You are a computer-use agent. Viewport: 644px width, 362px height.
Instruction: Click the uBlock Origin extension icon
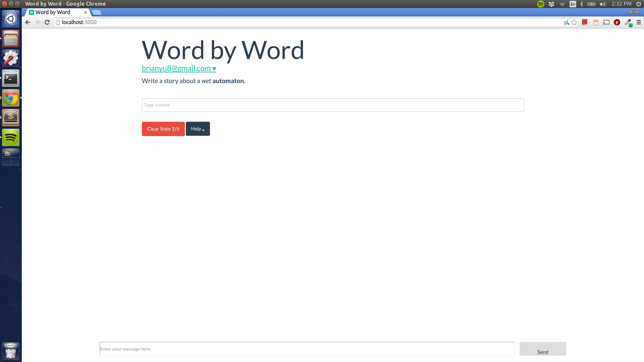[x=617, y=22]
